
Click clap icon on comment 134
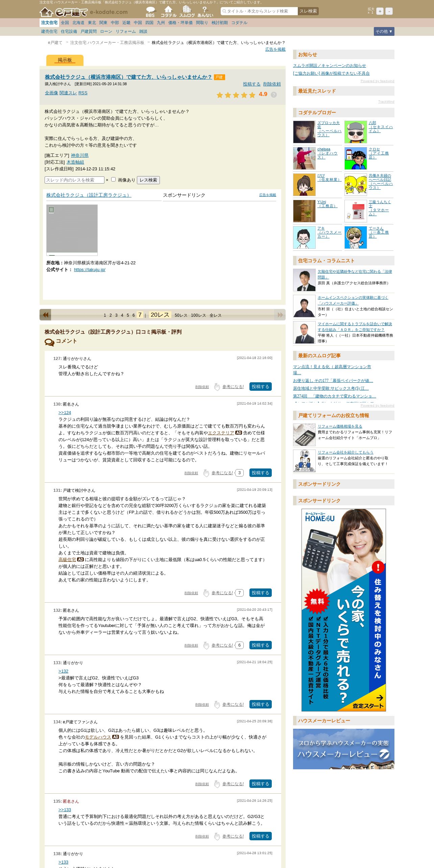(x=217, y=784)
